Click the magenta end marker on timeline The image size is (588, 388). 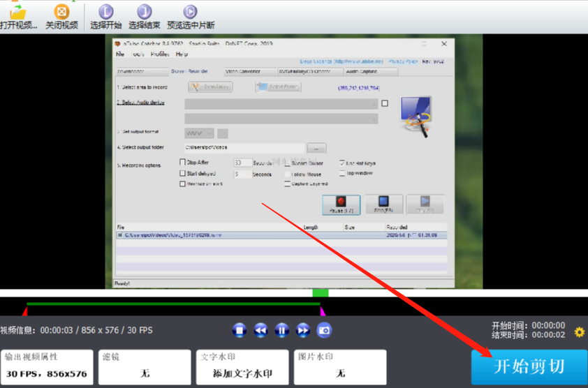click(x=323, y=311)
